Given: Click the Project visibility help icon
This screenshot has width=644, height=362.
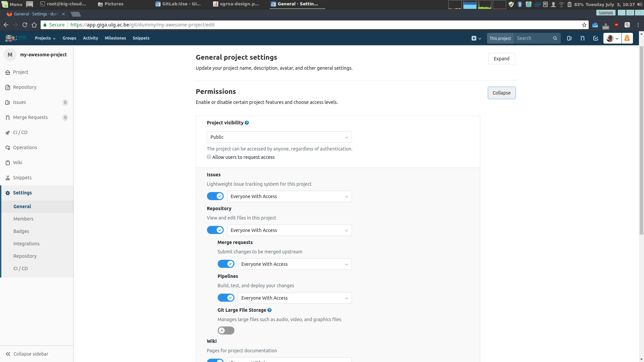Looking at the screenshot, I should click(x=247, y=123).
